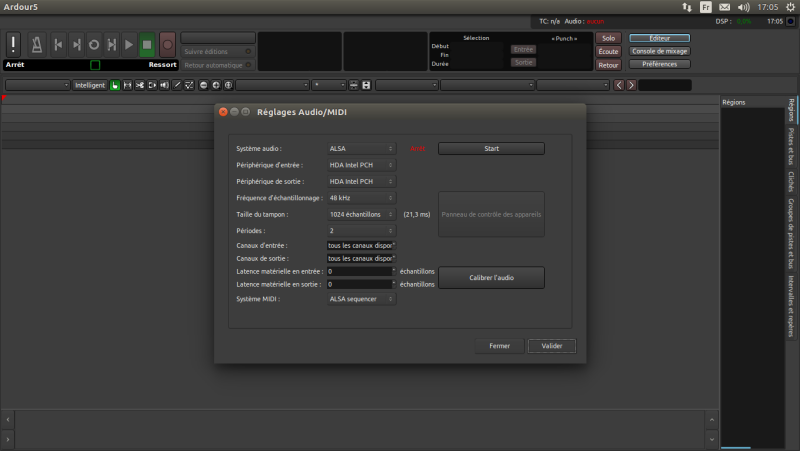Toggle the loop playback icon
Image resolution: width=800 pixels, height=451 pixels.
pyautogui.click(x=93, y=44)
